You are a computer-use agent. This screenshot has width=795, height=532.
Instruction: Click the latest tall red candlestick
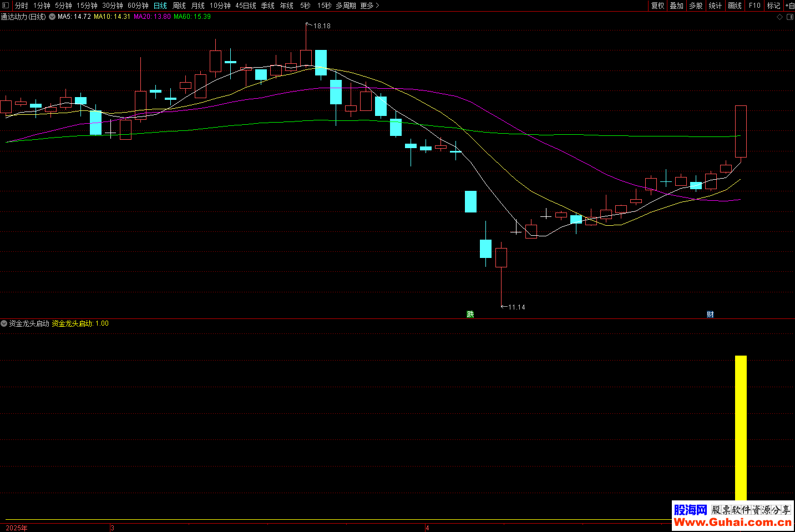click(741, 131)
